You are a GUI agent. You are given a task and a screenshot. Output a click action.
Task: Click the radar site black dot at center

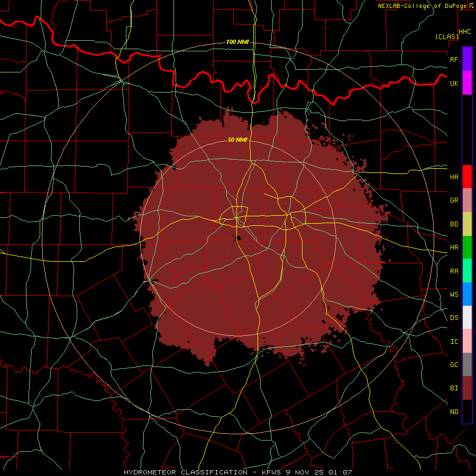[x=239, y=238]
